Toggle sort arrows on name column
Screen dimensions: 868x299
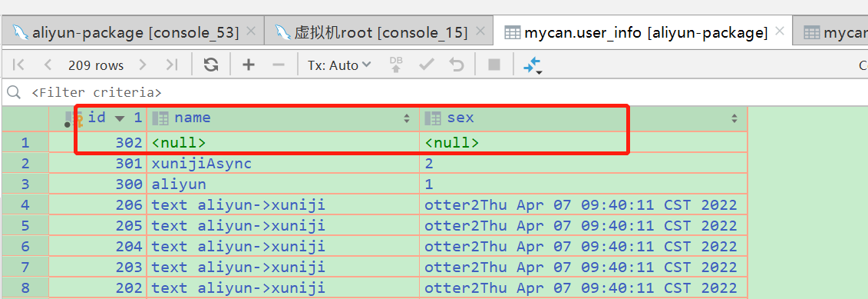407,118
